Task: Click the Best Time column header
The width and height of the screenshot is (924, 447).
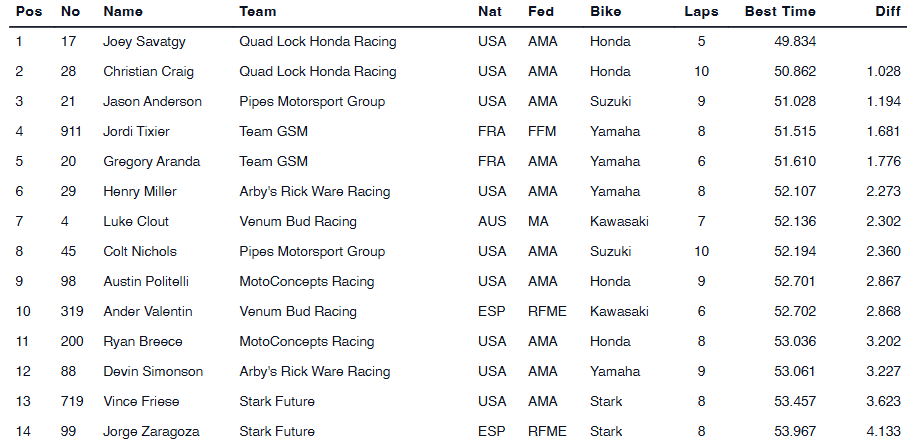Action: pyautogui.click(x=780, y=12)
